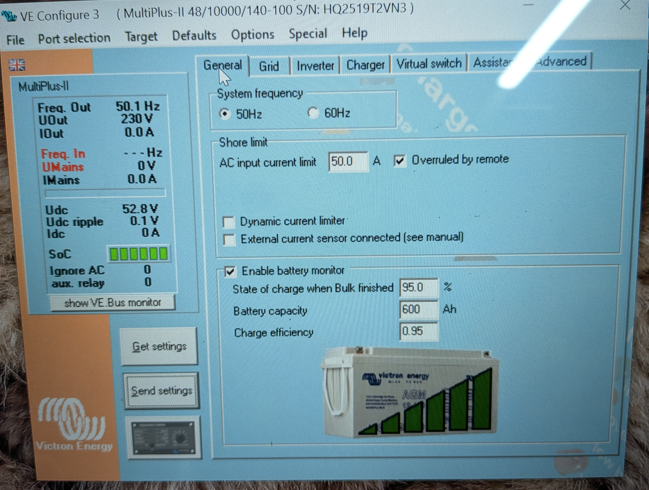
Task: Click the Freq. Out 50.1 Hz reading
Action: click(99, 107)
